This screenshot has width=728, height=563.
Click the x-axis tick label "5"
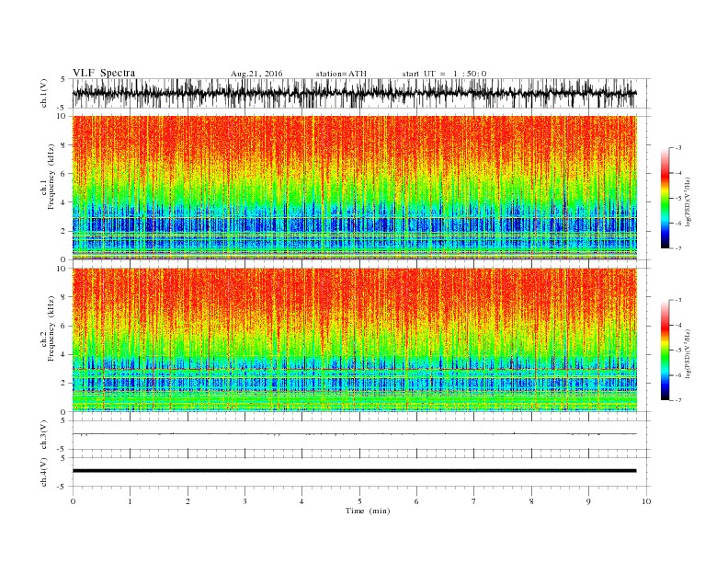coord(359,501)
